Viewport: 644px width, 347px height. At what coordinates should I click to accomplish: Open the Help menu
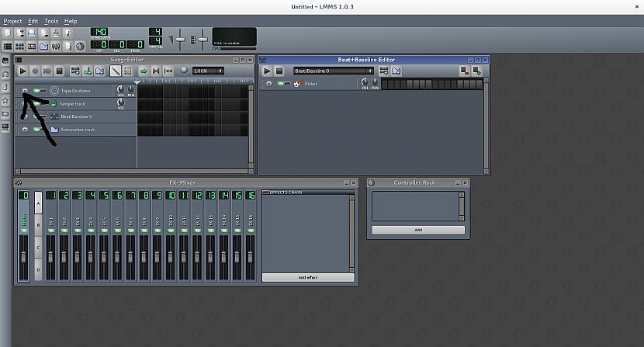pyautogui.click(x=71, y=21)
